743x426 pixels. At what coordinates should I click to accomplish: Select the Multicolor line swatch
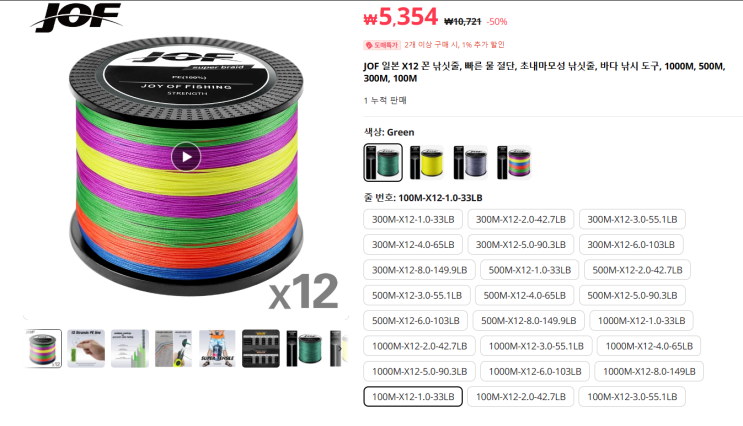[514, 163]
